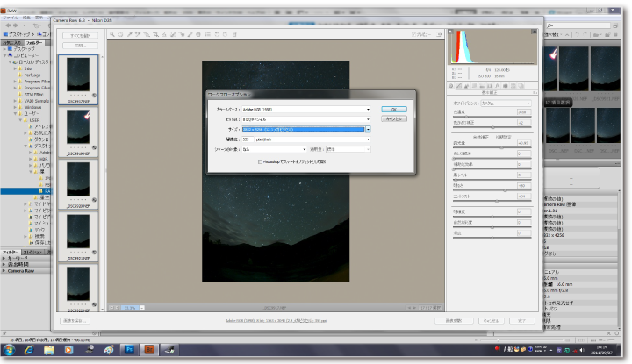Select the Zoom tool in Camera Raw toolbar
The image size is (632, 364).
click(x=112, y=34)
